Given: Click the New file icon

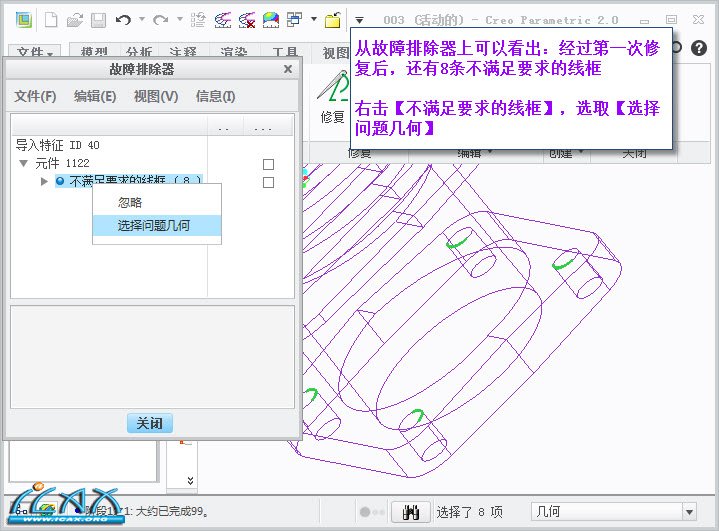Looking at the screenshot, I should pos(51,19).
